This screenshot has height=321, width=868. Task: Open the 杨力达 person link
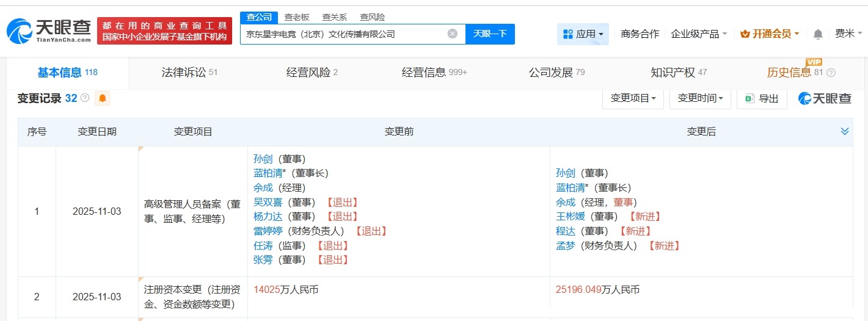268,216
